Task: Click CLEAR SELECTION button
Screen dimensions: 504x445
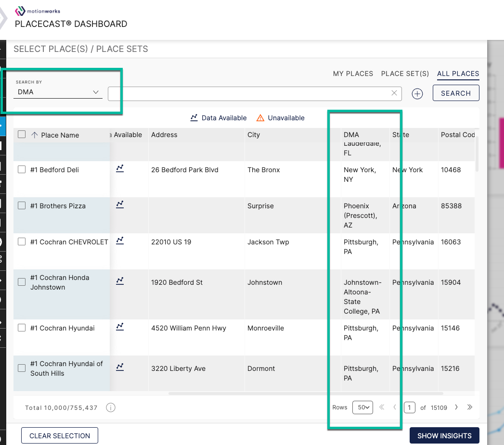Action: 60,436
